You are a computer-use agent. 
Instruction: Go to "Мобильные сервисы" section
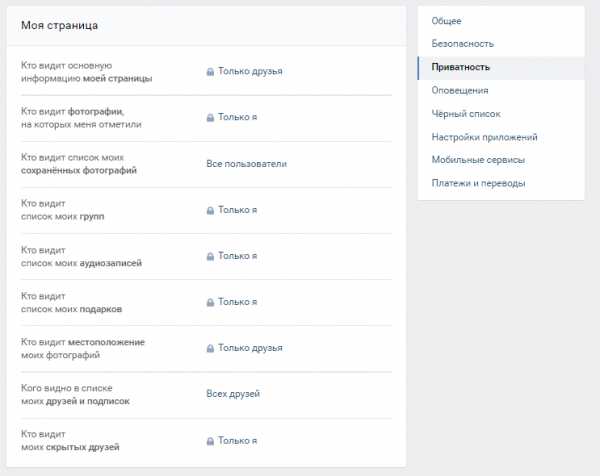click(478, 160)
